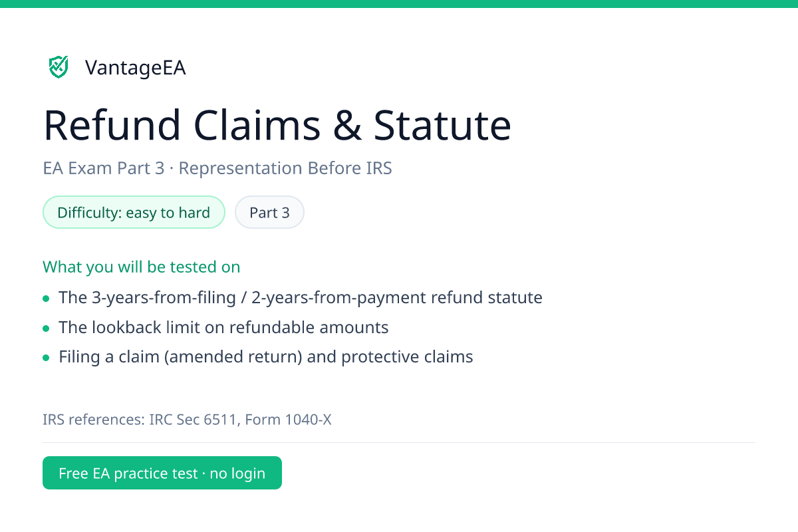
Task: Click the green bullet beside lookback limit item
Action: pos(46,329)
